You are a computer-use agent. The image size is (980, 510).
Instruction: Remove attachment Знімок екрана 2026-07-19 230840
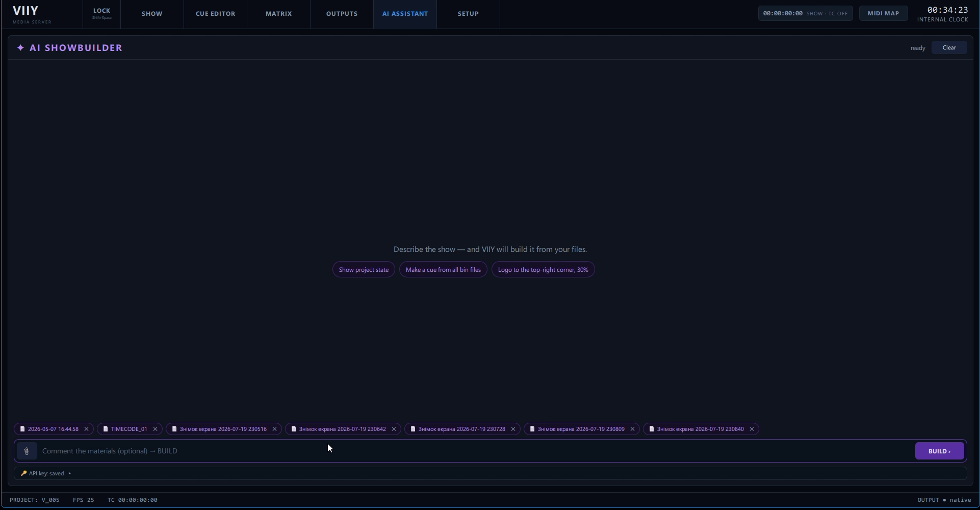pos(752,429)
